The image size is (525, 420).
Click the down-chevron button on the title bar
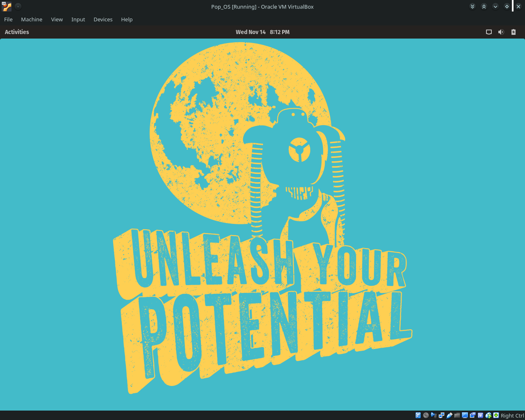[x=495, y=6]
